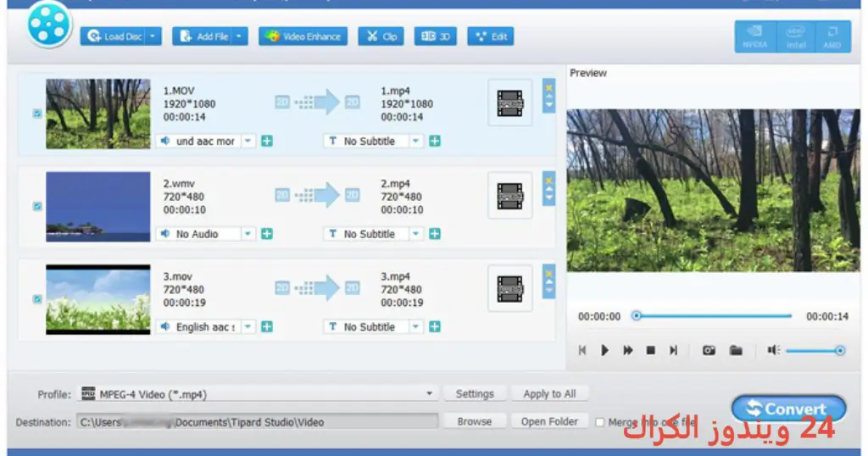Screen dimensions: 868x456
Task: Click Apply to All button
Action: 549,394
